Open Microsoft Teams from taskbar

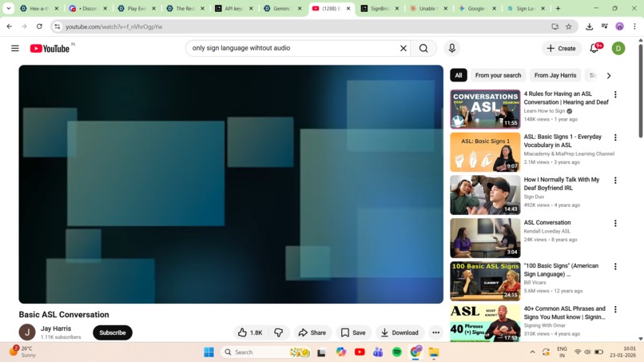pos(378,352)
